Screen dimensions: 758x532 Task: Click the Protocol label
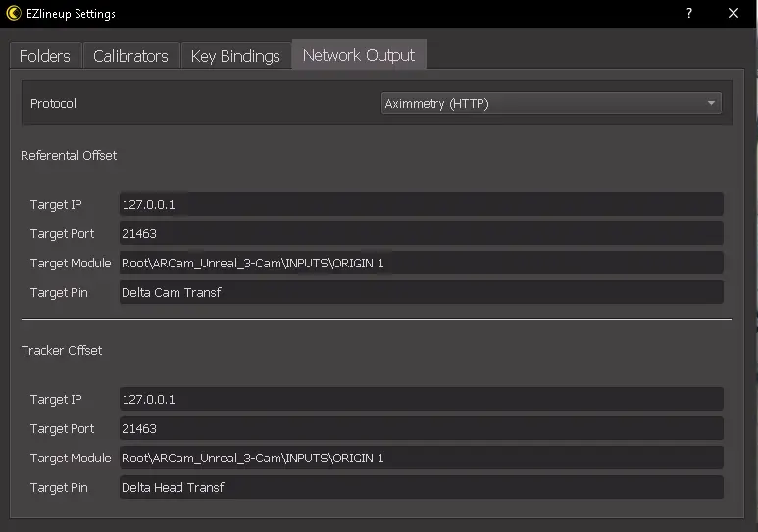coord(53,104)
